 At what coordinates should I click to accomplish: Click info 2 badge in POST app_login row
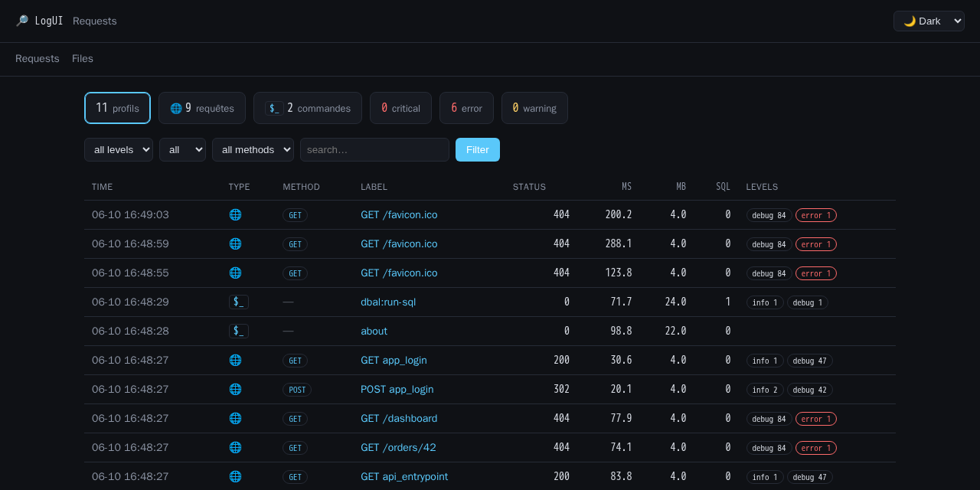pyautogui.click(x=765, y=390)
